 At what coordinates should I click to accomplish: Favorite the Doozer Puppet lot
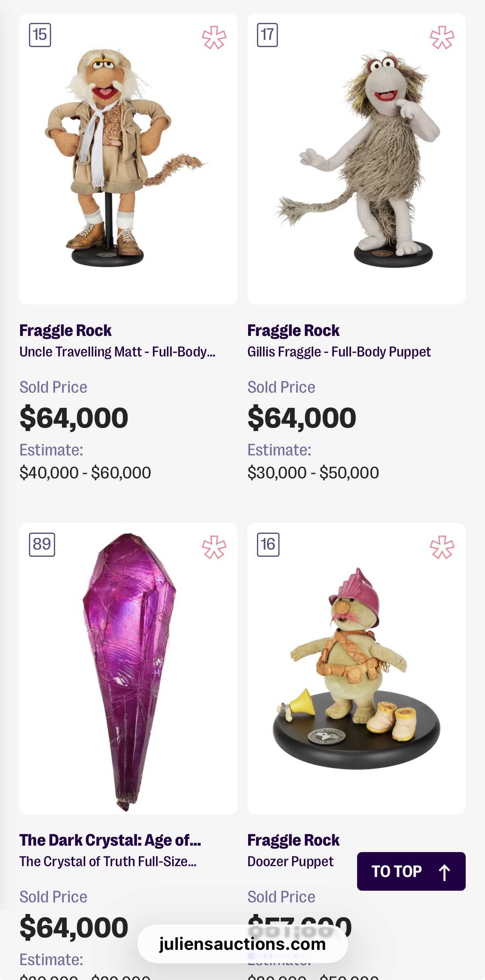click(x=442, y=547)
